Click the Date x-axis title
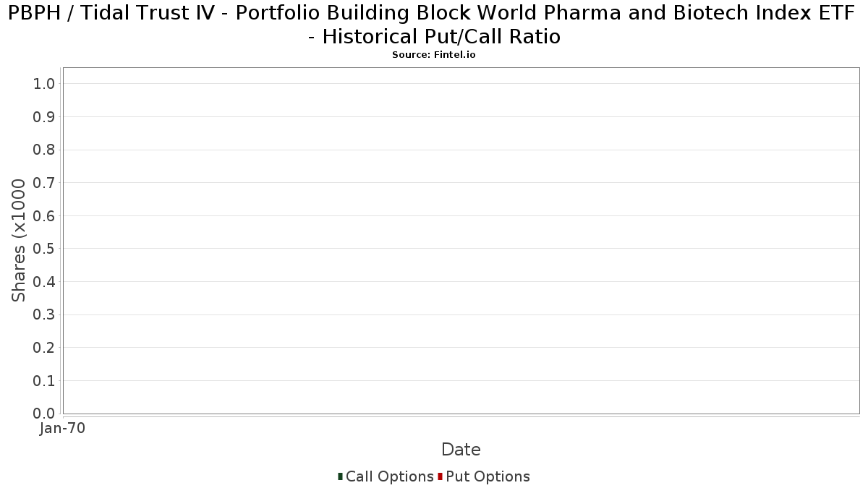 461,450
